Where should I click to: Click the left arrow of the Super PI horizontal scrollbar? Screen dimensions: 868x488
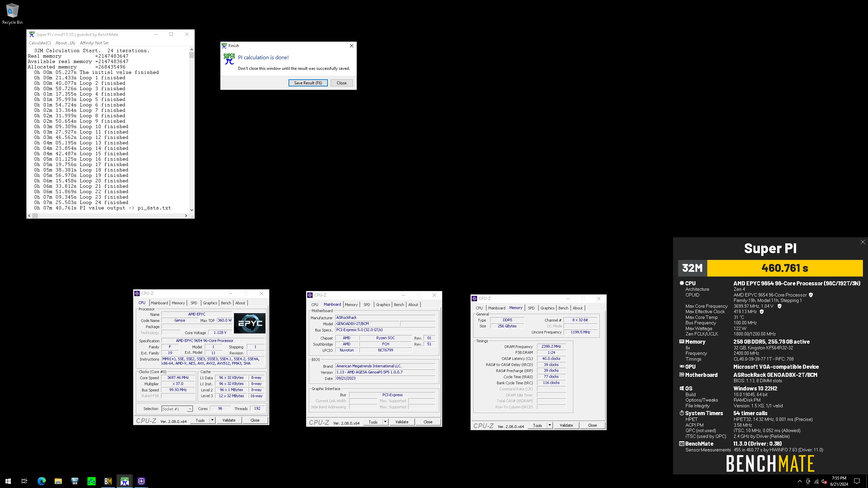point(29,216)
